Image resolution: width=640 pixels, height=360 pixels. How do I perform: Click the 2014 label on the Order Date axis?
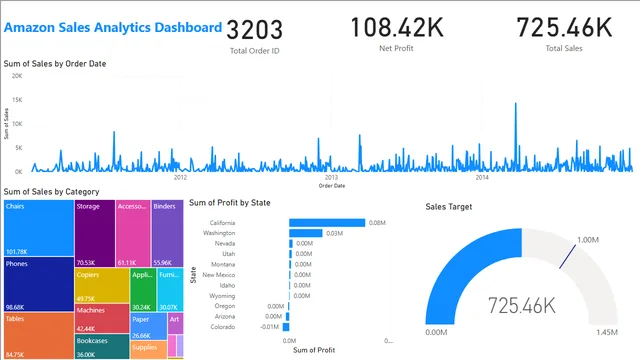coord(482,177)
